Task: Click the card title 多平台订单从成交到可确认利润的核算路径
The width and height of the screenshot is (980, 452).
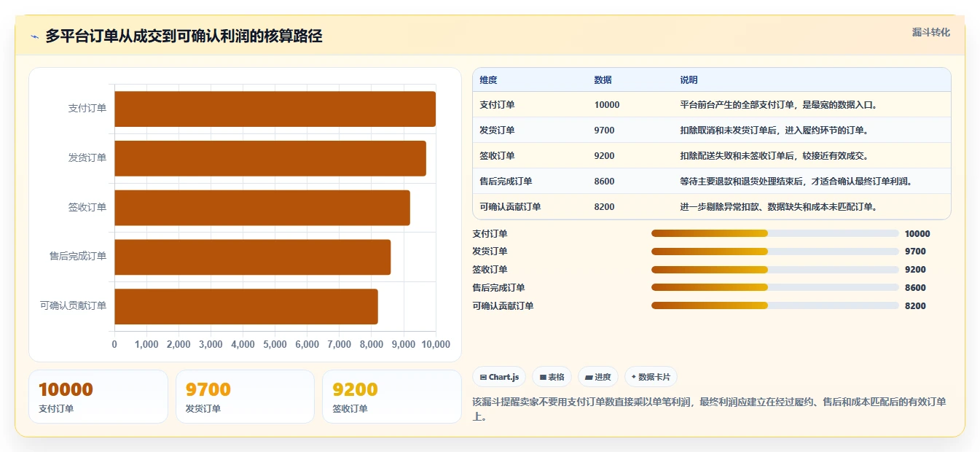Action: [184, 36]
